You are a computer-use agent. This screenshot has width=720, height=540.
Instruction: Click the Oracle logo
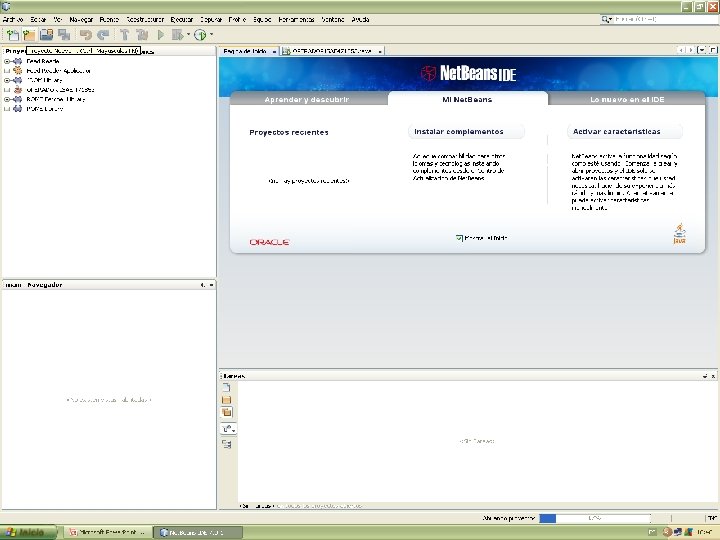coord(270,242)
